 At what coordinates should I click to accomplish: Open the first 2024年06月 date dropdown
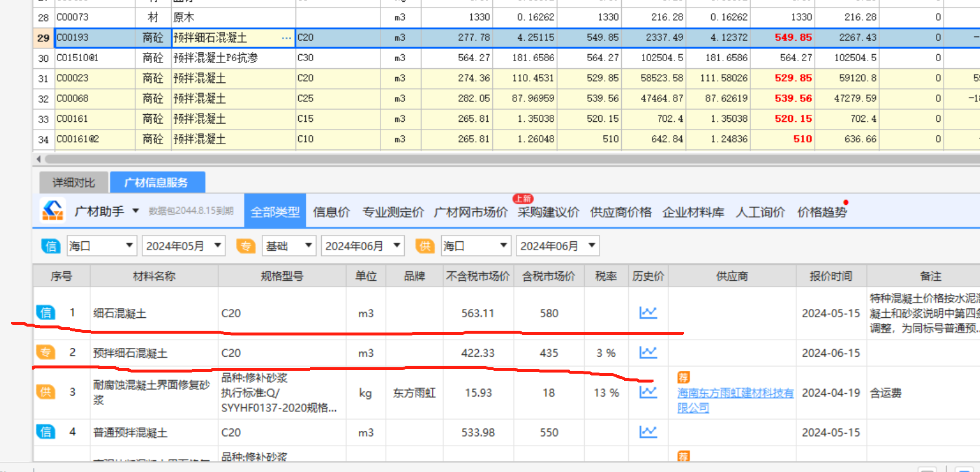point(363,245)
